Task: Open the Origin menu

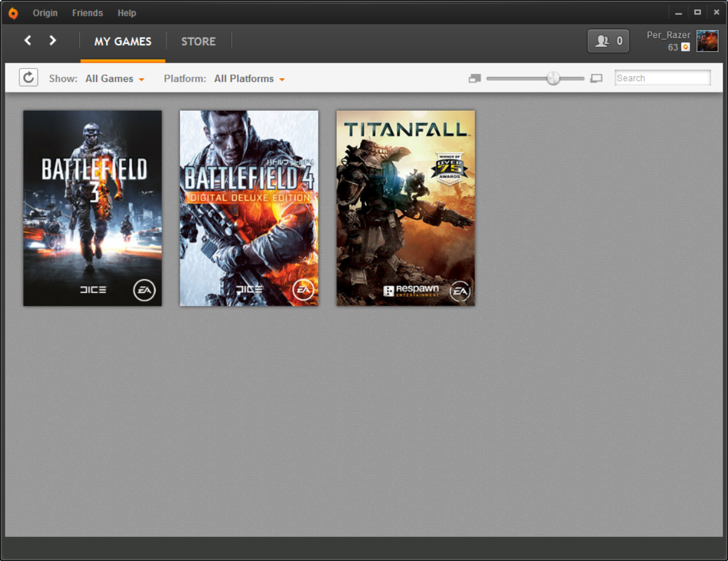Action: pos(45,13)
